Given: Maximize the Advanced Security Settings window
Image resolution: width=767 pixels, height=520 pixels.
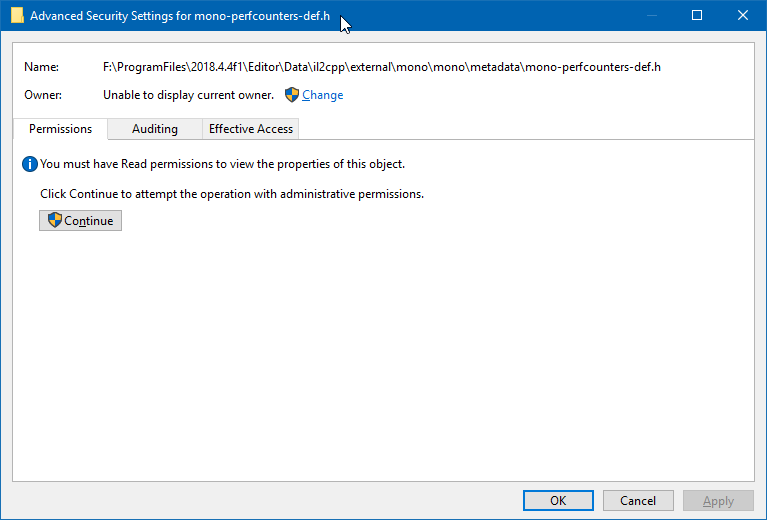Looking at the screenshot, I should tap(697, 15).
